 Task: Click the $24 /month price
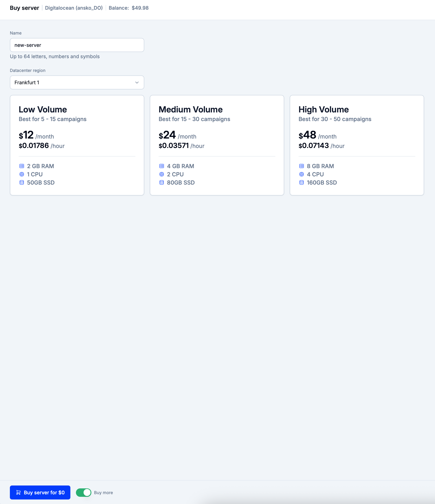point(177,135)
